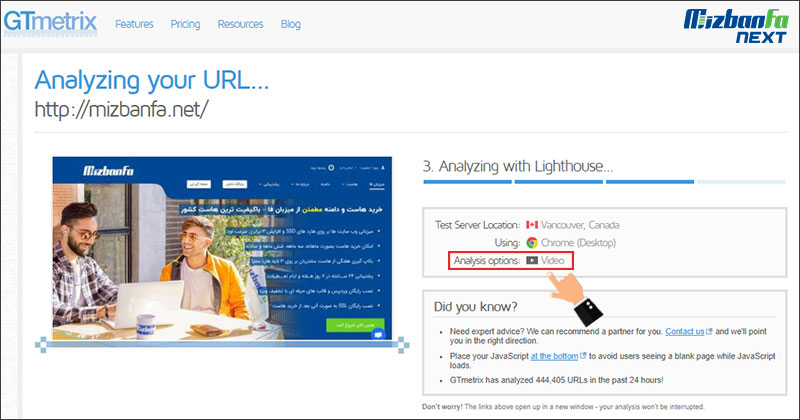Viewport: 800px width, 420px height.
Task: Click '3. Analyzing with Lighthouse...' heading
Action: coord(518,166)
